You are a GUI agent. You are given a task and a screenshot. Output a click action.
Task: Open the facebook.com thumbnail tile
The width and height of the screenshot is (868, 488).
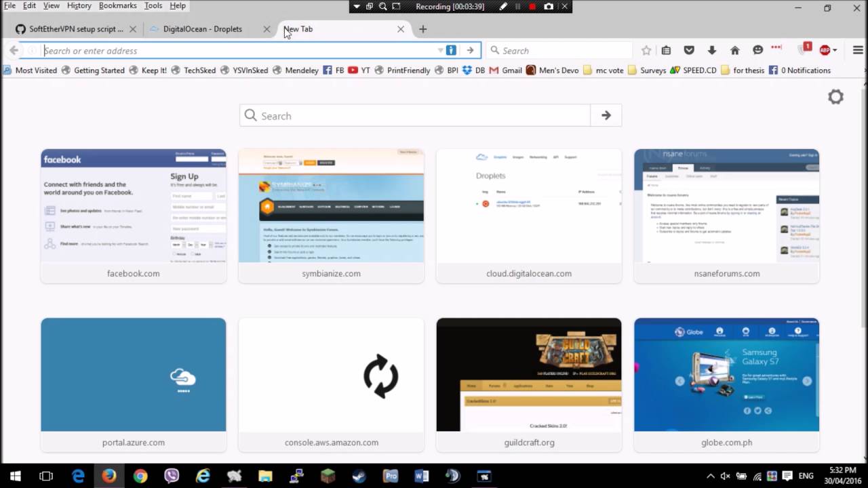(133, 216)
